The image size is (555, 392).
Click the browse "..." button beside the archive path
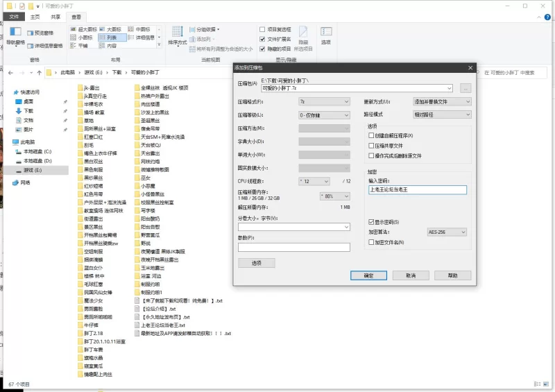[465, 88]
